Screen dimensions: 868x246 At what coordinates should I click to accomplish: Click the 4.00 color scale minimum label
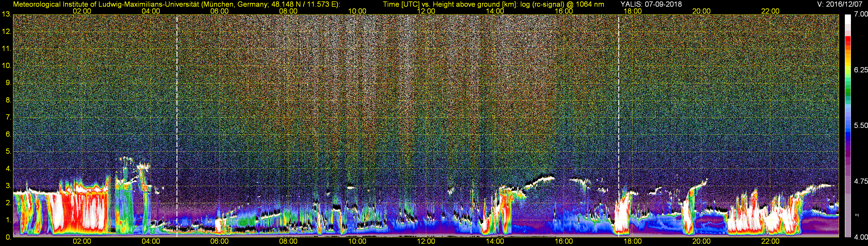coord(860,237)
